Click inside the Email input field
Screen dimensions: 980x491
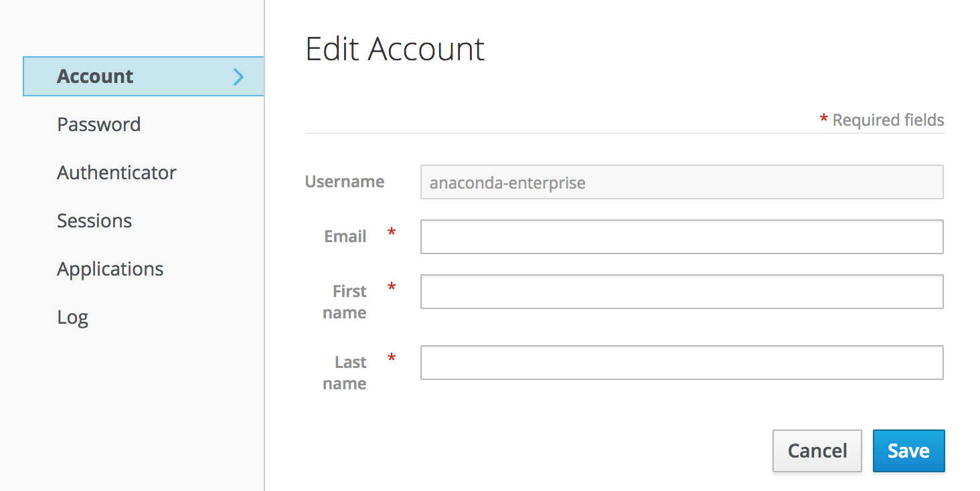681,236
